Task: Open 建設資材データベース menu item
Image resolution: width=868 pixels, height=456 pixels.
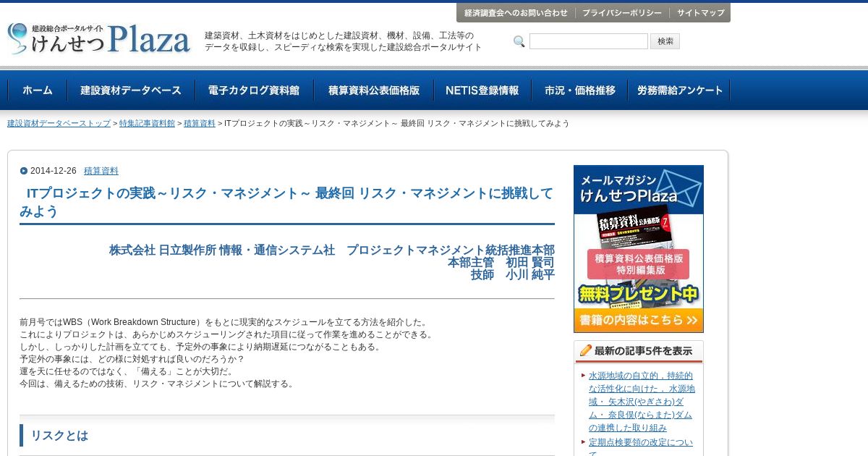Action: coord(131,90)
